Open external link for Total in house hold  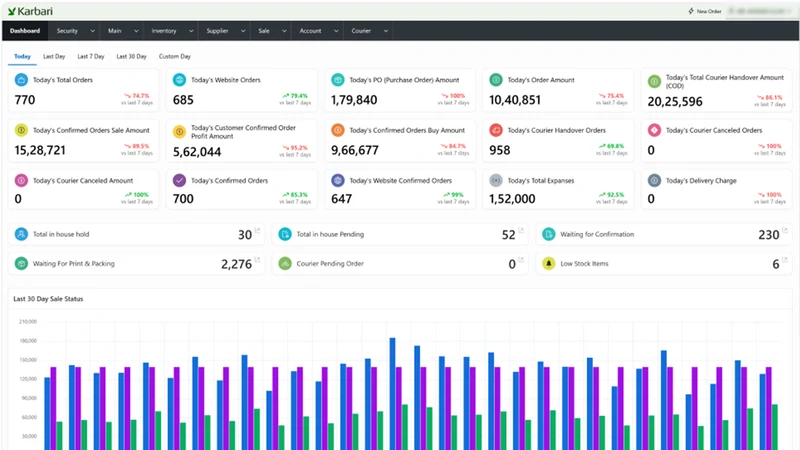pyautogui.click(x=257, y=231)
